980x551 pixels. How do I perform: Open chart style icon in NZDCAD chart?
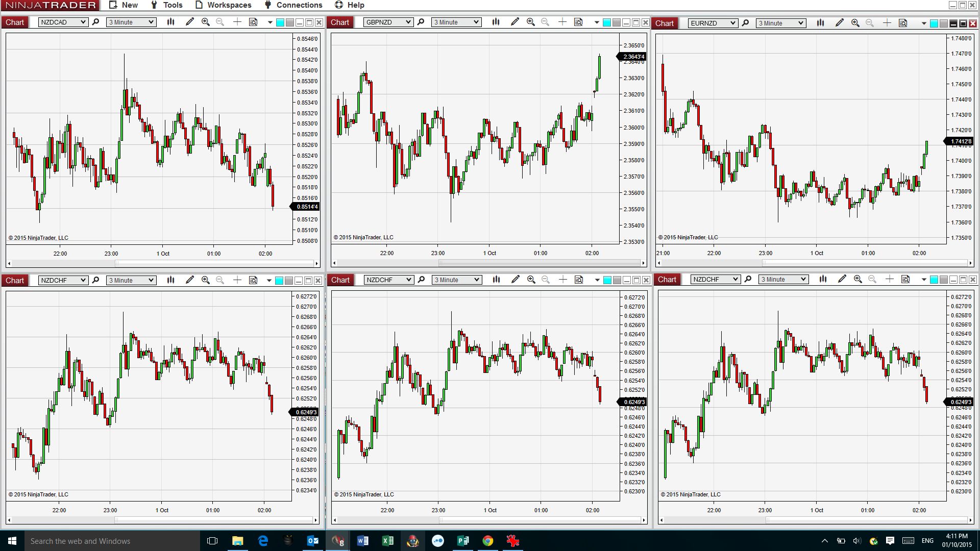pyautogui.click(x=170, y=22)
